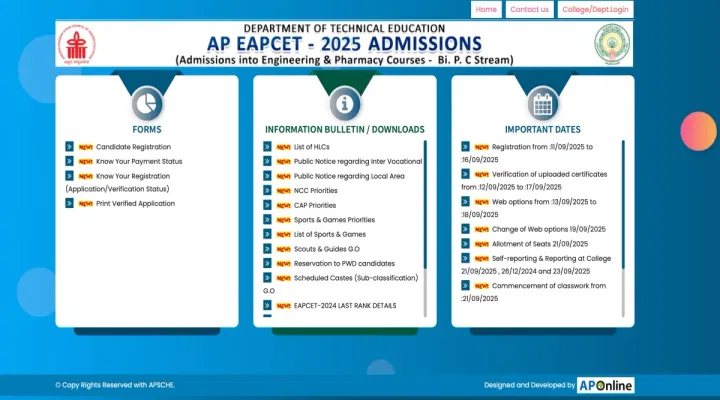The image size is (720, 400).
Task: View EAPCET-2024 Last Rank Details
Action: (x=347, y=305)
